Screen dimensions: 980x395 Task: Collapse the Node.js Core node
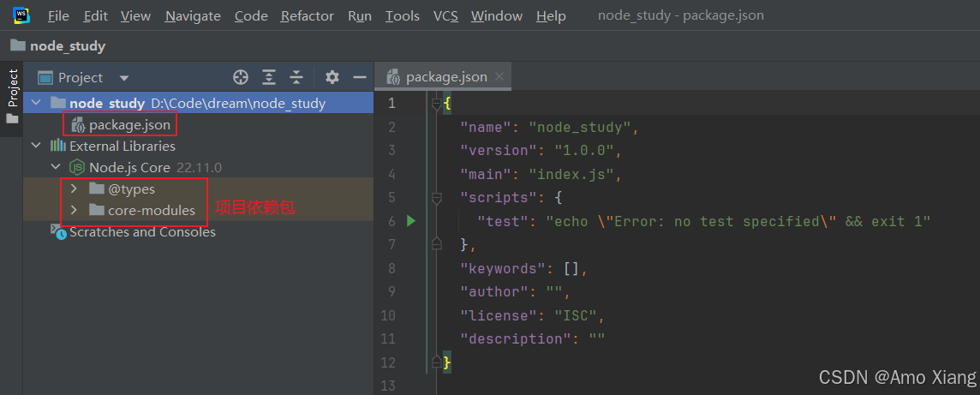[x=55, y=167]
